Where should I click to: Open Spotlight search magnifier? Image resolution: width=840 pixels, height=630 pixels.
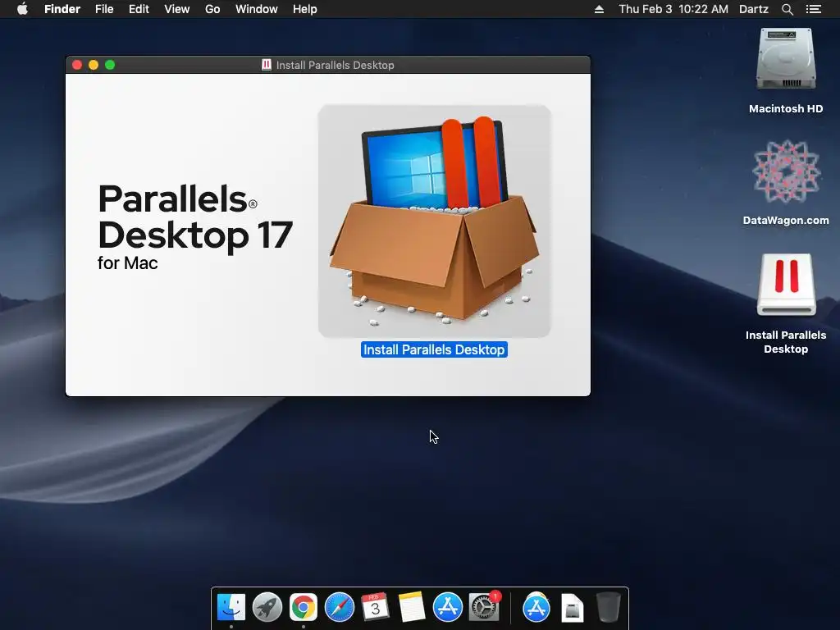(x=787, y=9)
